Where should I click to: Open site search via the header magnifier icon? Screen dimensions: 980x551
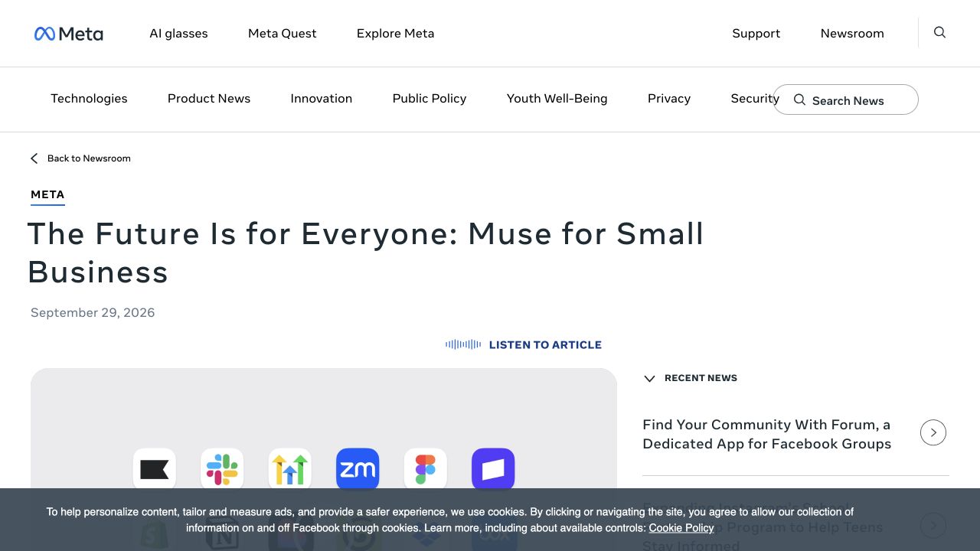tap(939, 32)
